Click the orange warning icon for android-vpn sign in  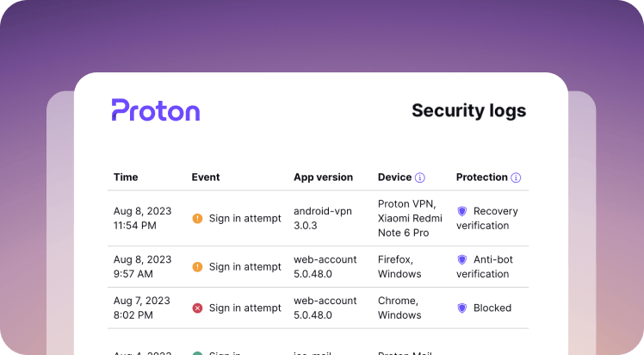198,218
